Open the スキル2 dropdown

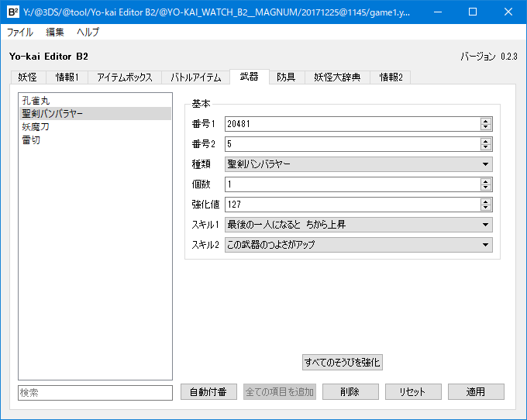tap(359, 245)
